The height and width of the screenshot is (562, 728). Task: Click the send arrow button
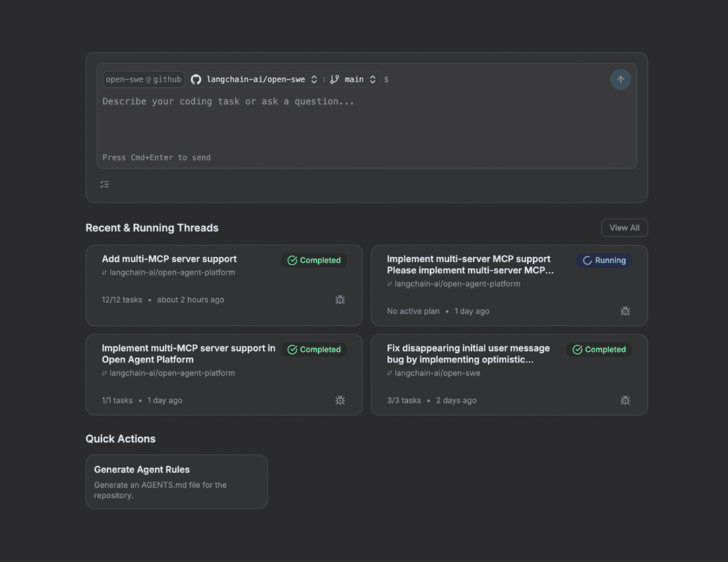click(620, 80)
